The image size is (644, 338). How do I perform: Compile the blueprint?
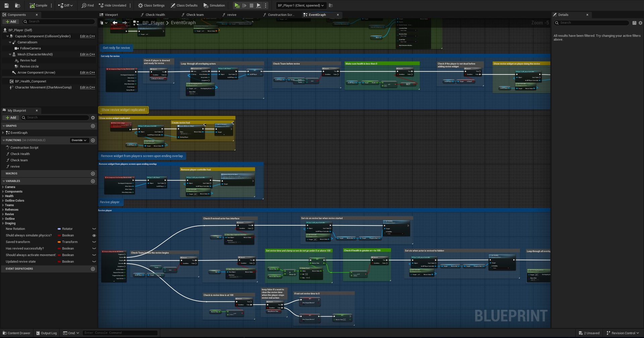tap(38, 5)
